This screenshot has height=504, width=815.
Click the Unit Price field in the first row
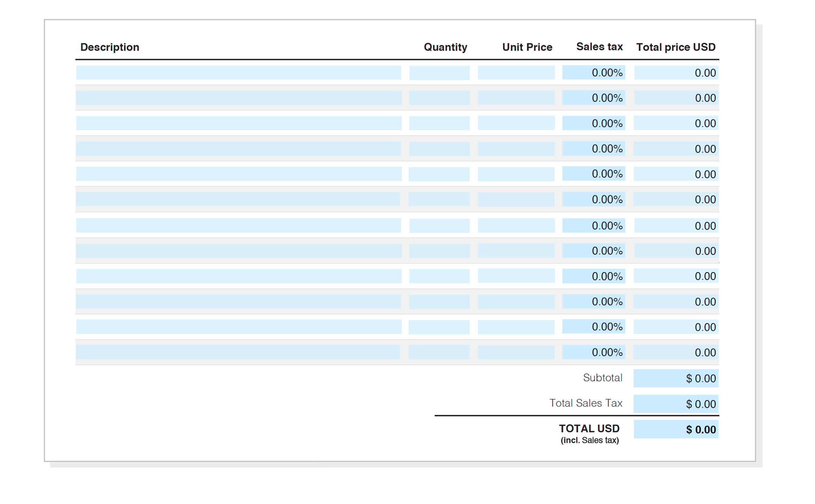[x=516, y=72]
